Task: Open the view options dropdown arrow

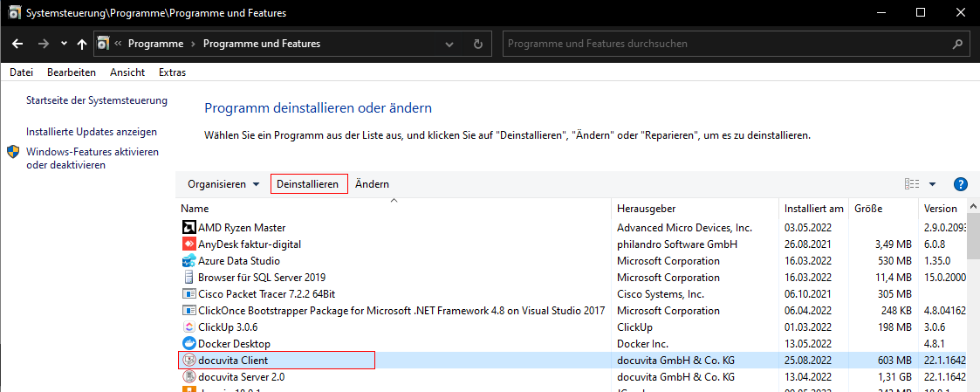Action: point(932,184)
